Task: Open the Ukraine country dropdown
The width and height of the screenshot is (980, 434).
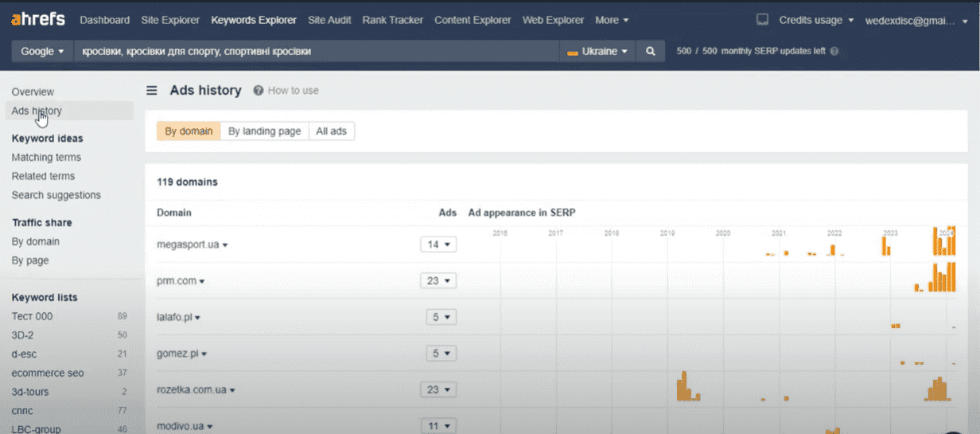Action: 597,51
